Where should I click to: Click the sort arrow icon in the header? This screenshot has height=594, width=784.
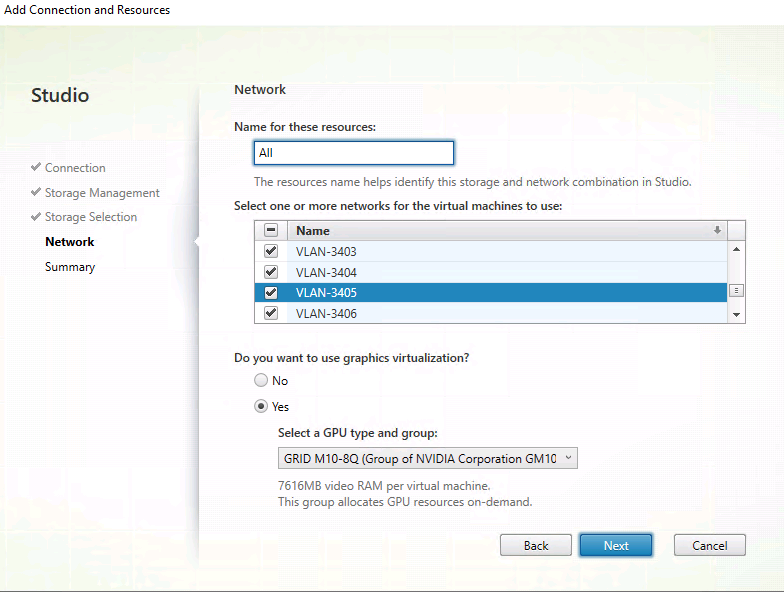click(x=717, y=230)
